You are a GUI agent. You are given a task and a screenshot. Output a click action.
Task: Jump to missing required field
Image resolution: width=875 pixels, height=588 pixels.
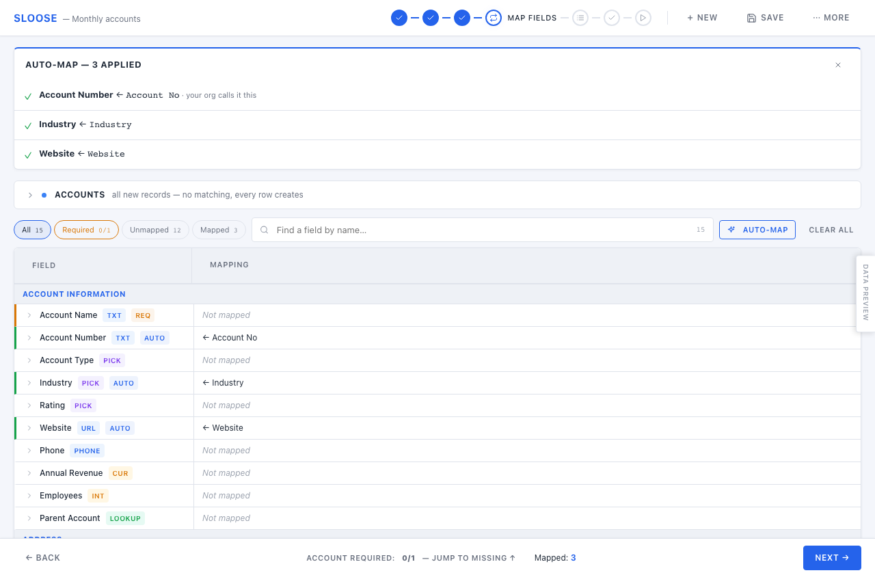(469, 558)
